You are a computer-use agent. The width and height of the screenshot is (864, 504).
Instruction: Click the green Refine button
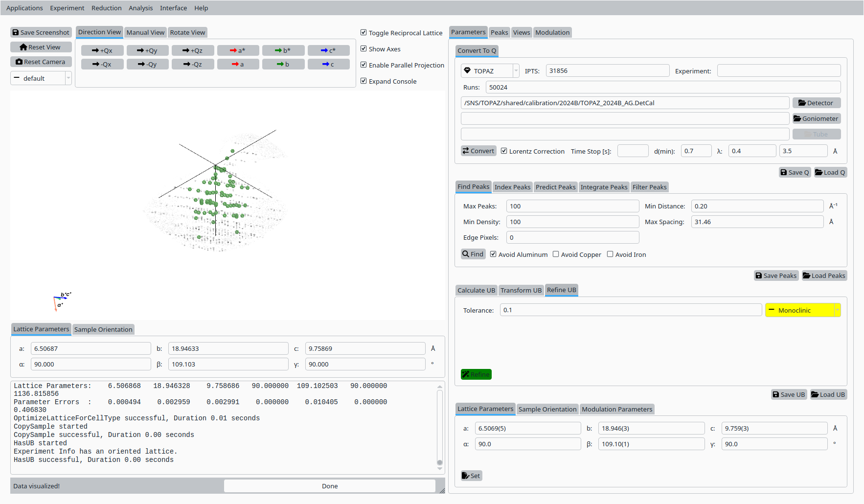pos(476,374)
